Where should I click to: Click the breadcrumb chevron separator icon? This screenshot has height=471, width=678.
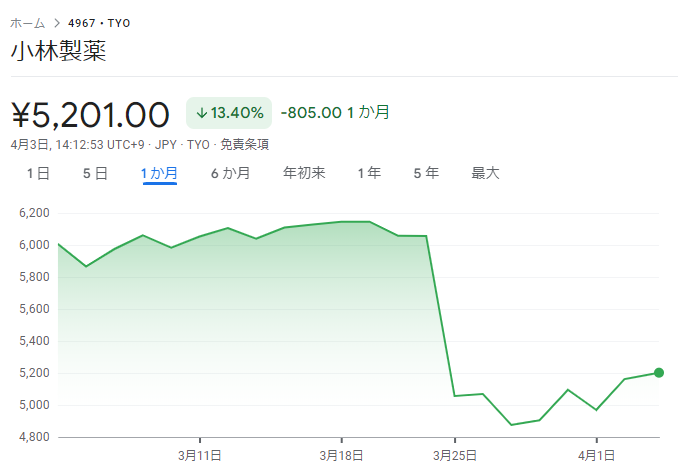pyautogui.click(x=57, y=22)
